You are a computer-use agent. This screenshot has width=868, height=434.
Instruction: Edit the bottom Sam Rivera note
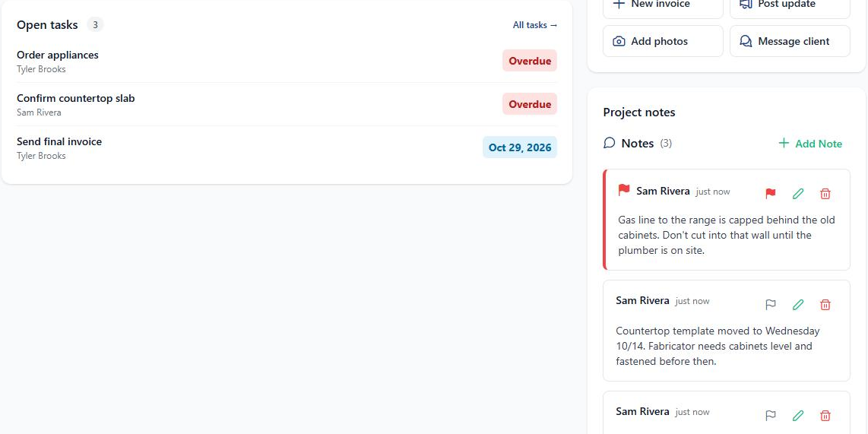798,415
